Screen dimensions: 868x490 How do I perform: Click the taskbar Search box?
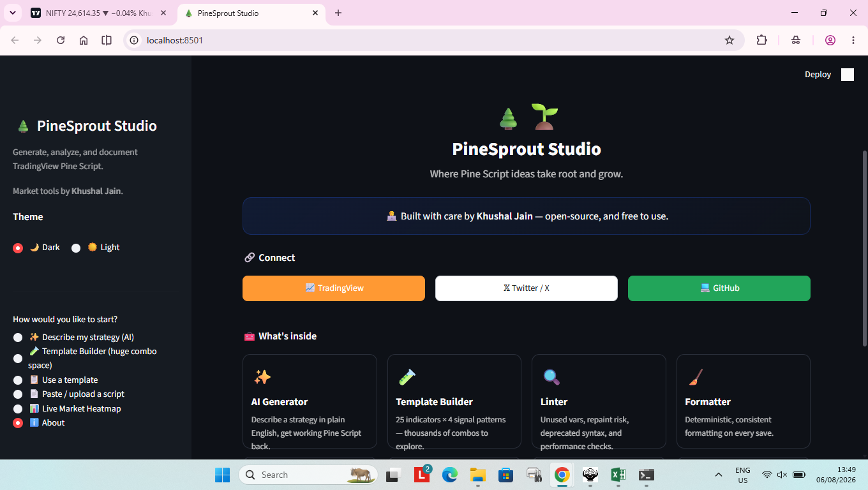point(308,475)
